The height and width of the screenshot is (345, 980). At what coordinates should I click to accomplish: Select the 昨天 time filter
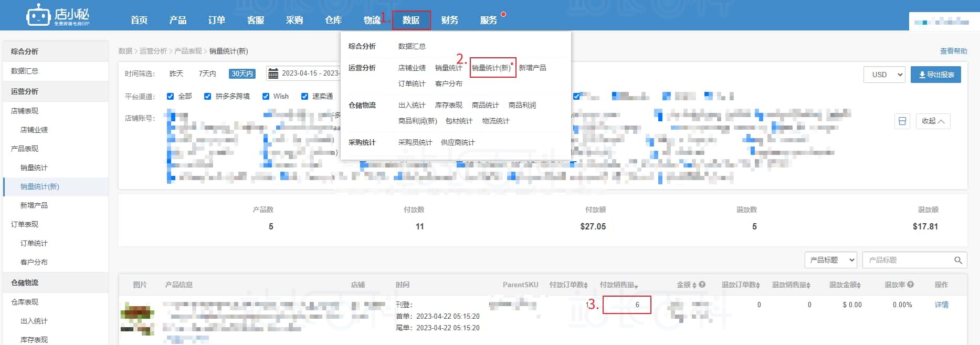pyautogui.click(x=176, y=74)
